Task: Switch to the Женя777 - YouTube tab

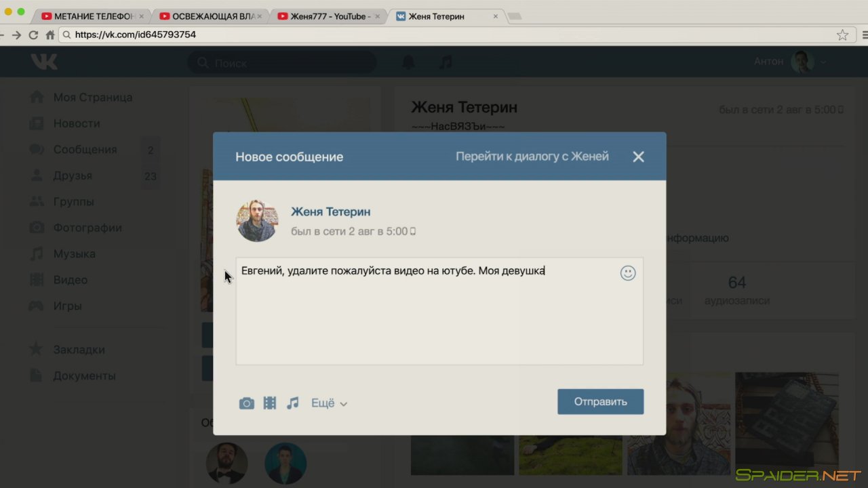Action: click(330, 16)
